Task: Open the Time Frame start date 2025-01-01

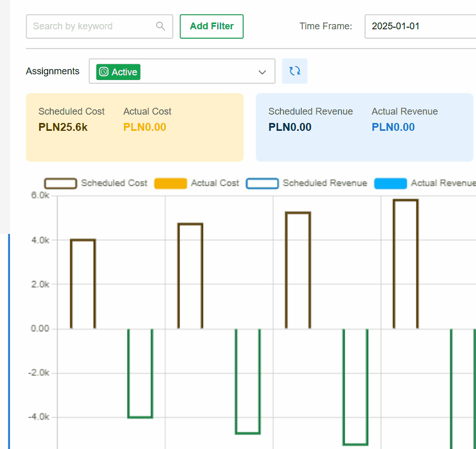Action: (420, 27)
